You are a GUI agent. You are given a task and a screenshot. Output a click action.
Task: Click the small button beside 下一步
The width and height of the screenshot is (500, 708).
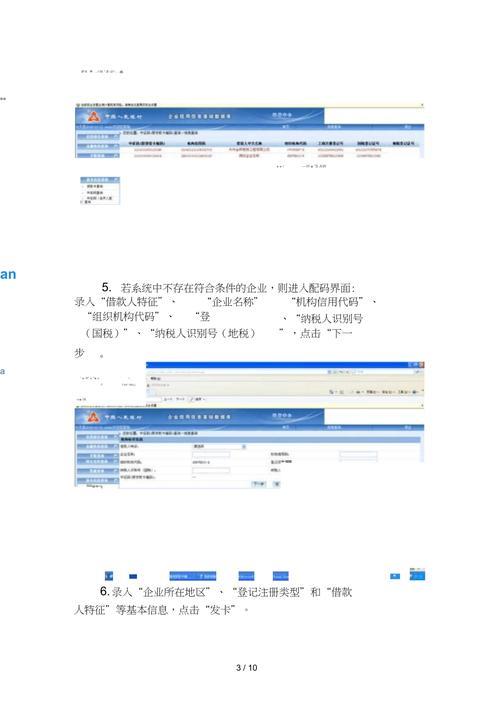[276, 484]
